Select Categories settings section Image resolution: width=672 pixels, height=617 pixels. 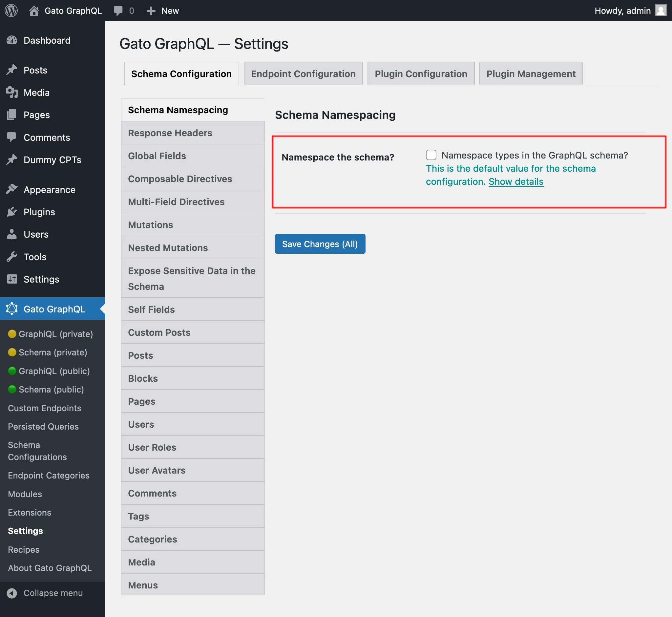pyautogui.click(x=193, y=539)
